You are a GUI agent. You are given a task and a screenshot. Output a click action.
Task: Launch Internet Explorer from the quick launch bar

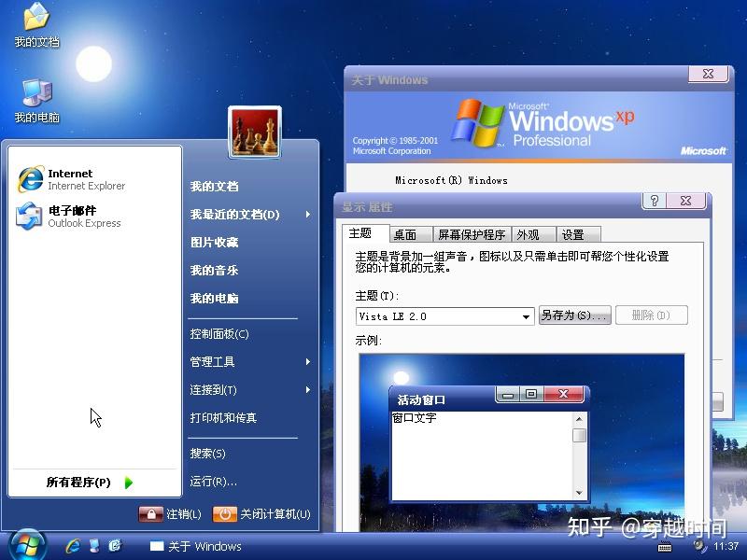click(x=73, y=546)
